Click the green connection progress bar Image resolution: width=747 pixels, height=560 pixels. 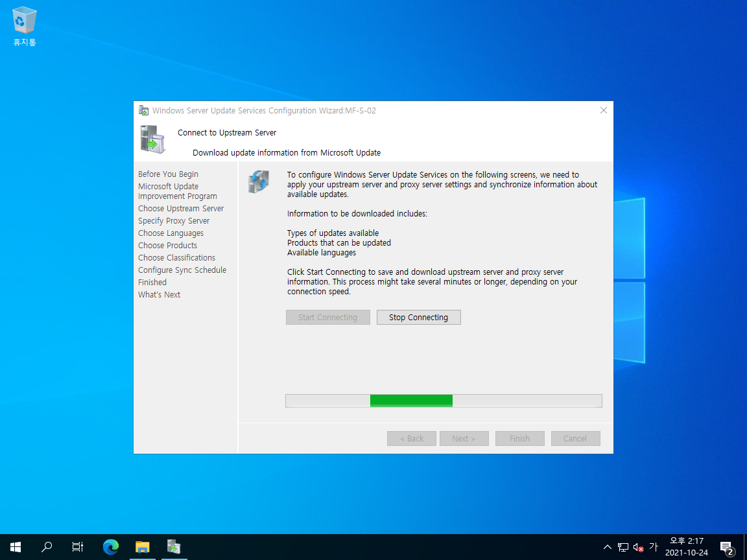[x=444, y=401]
